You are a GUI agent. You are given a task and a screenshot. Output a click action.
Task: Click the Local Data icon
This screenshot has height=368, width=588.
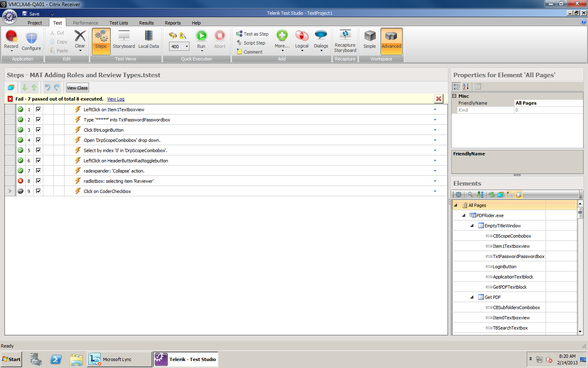pos(149,39)
